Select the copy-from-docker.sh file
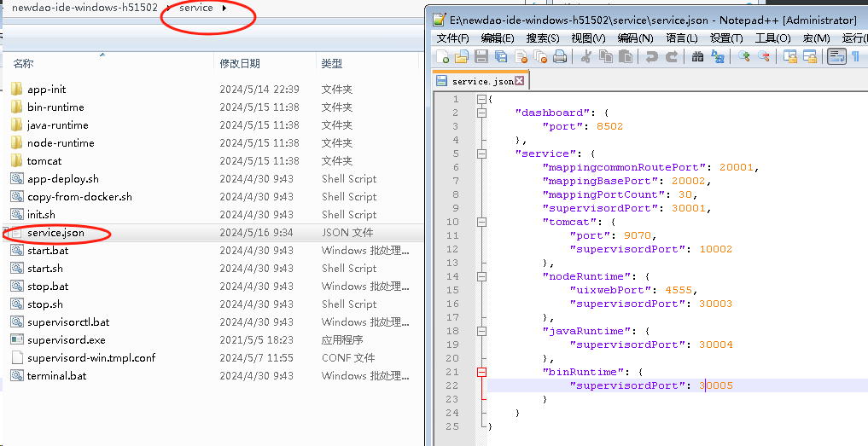 (79, 196)
